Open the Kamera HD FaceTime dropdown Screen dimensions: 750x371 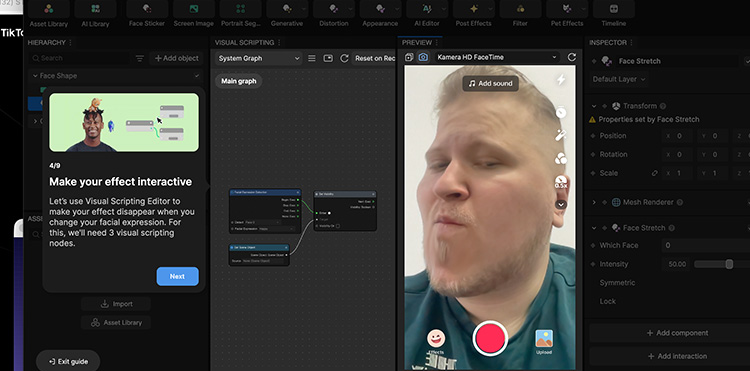(496, 57)
